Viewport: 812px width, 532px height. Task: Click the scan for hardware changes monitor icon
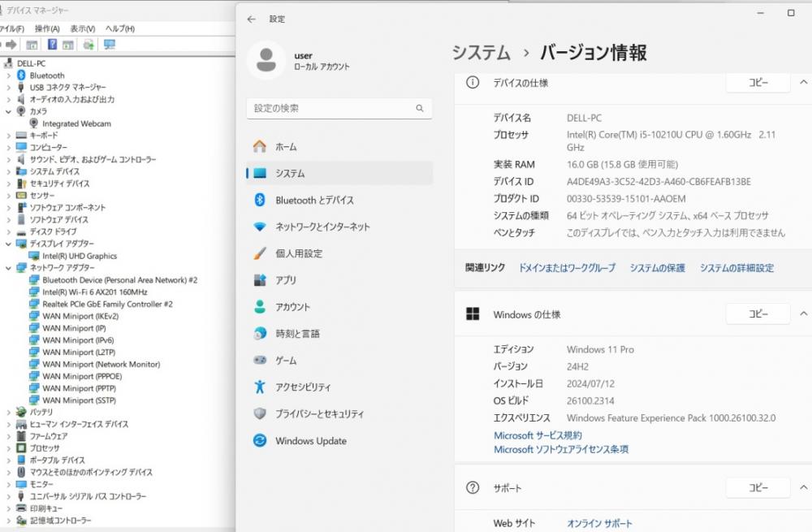pyautogui.click(x=109, y=45)
